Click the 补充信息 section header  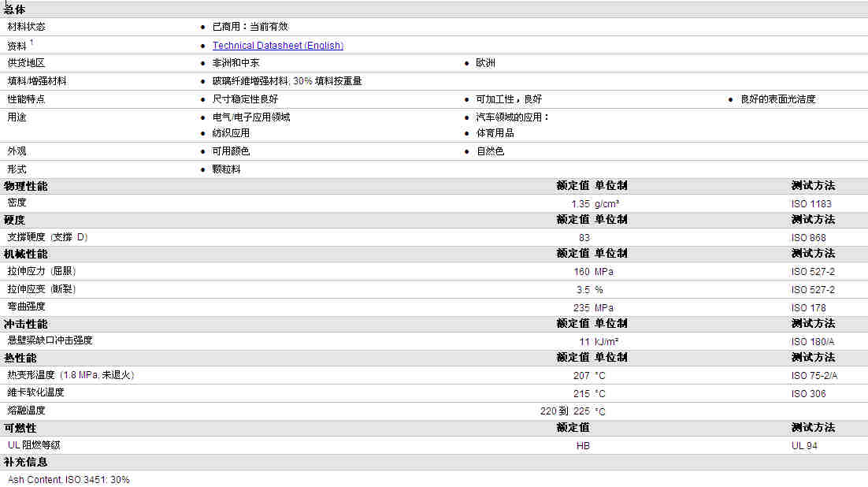25,462
